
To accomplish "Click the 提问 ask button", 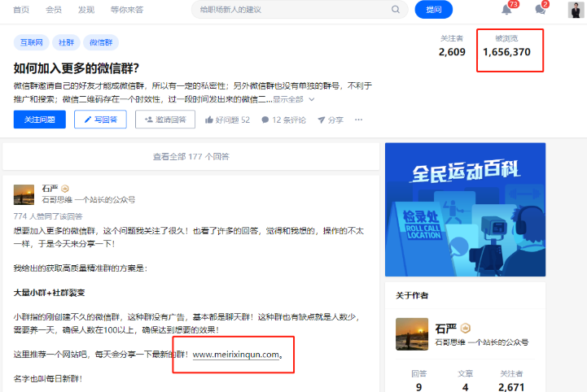I will point(433,10).
